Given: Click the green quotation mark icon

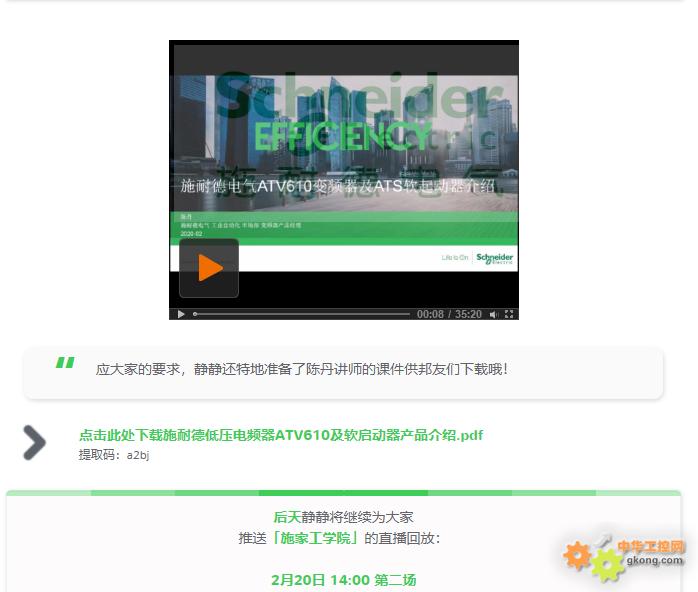Looking at the screenshot, I should pos(65,364).
